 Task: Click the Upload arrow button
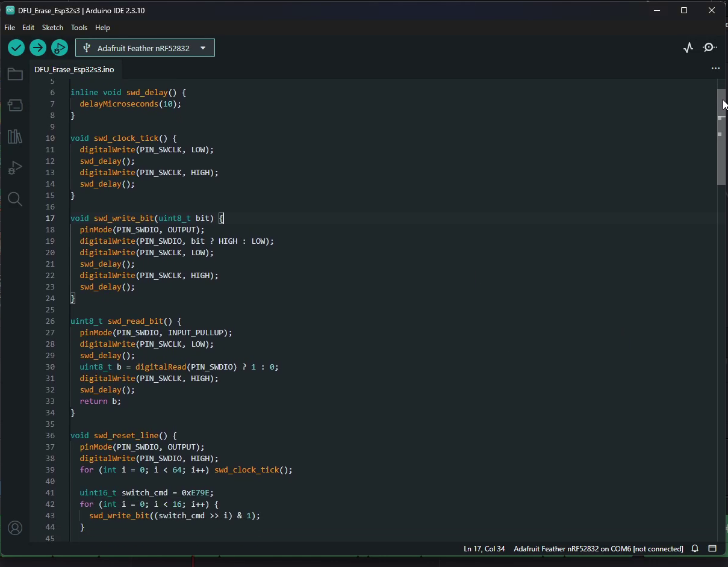[x=38, y=48]
